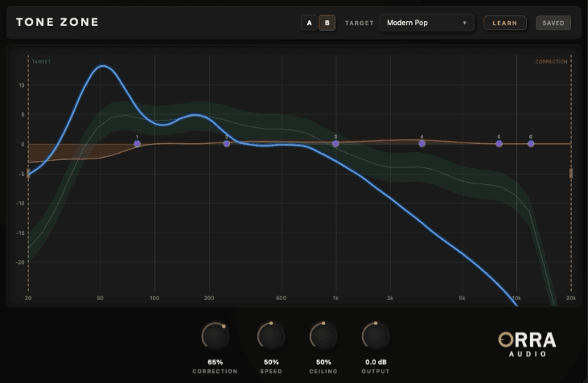The height and width of the screenshot is (383, 588).
Task: Switch to preset slot B
Action: [327, 23]
